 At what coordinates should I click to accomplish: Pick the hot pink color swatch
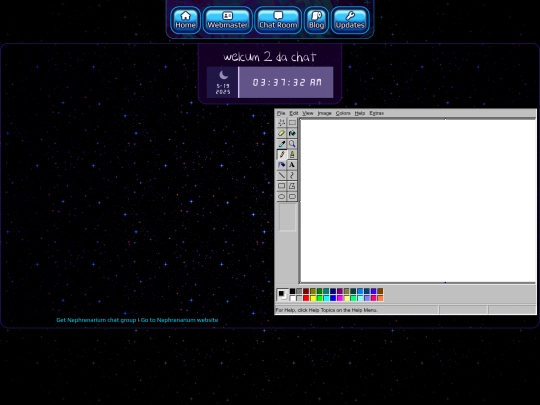pyautogui.click(x=373, y=298)
